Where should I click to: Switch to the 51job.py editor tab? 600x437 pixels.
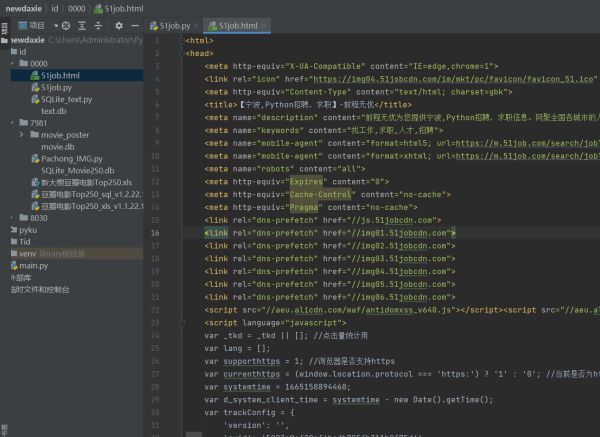[x=173, y=25]
